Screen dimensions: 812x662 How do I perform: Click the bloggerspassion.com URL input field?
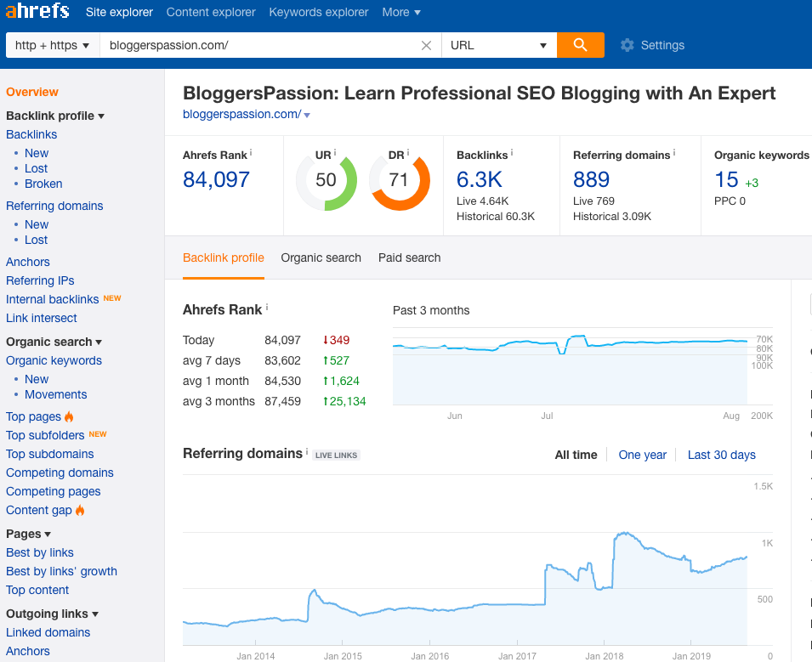[255, 46]
